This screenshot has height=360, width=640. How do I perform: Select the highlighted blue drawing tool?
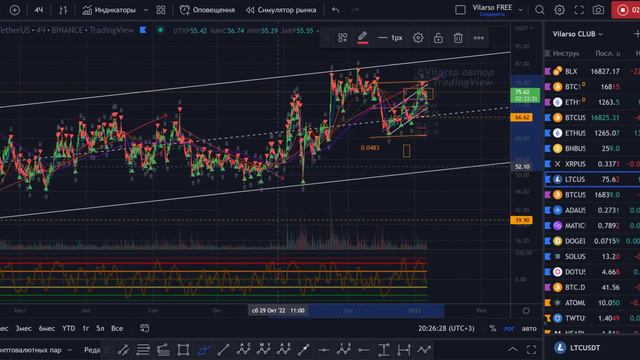click(203, 350)
